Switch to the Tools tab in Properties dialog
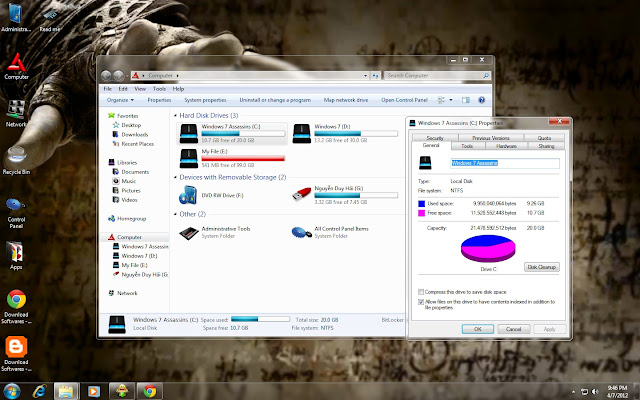Screen dimensions: 640x400 coord(467,146)
